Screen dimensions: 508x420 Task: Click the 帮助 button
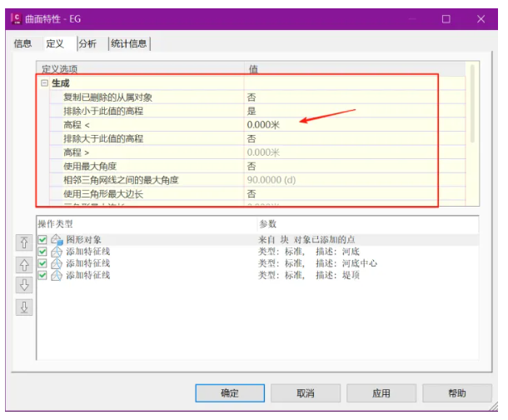(457, 393)
